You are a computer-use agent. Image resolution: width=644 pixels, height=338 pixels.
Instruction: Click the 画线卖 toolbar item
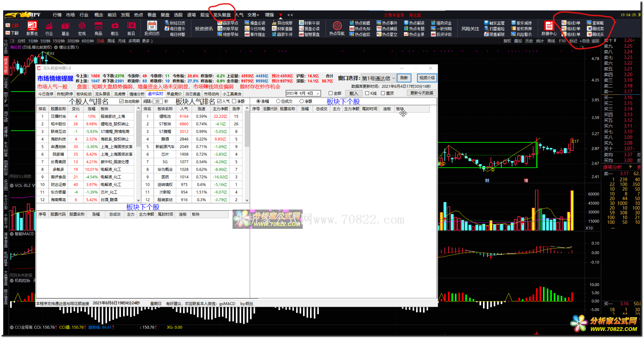pos(596,29)
